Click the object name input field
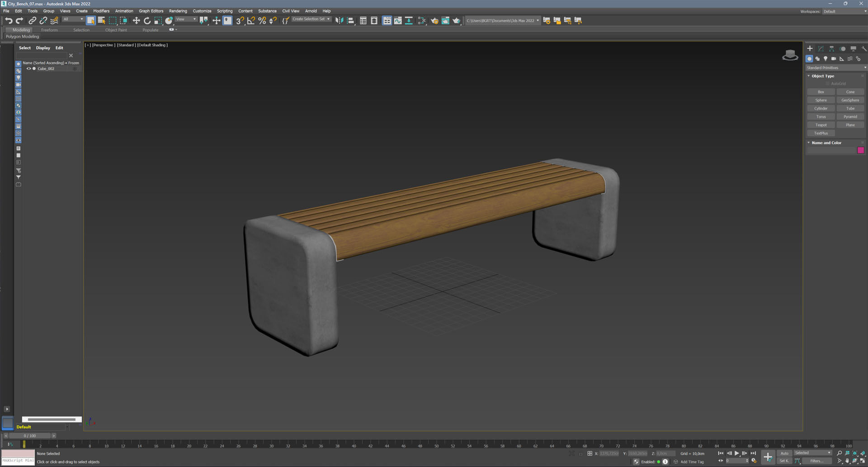The height and width of the screenshot is (467, 868). click(831, 150)
